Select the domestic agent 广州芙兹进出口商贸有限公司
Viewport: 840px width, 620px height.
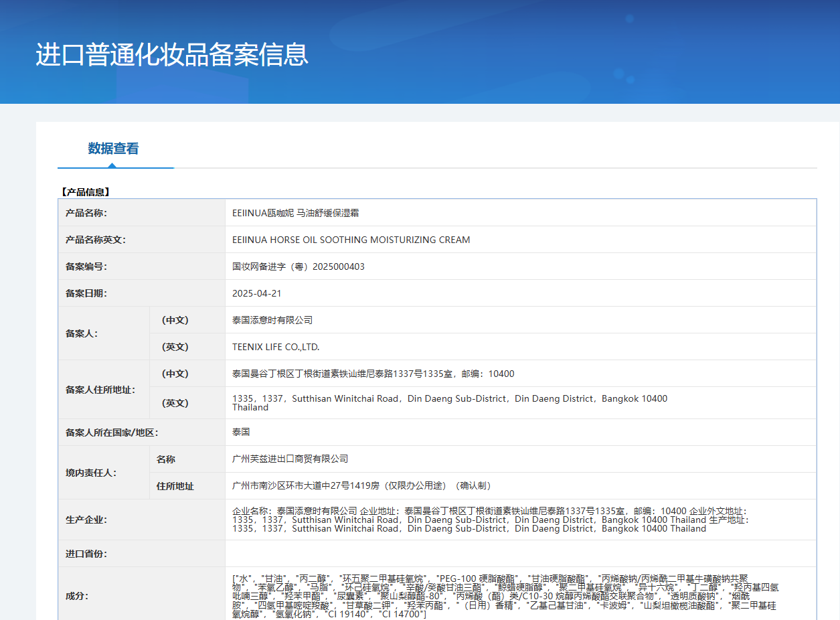point(290,459)
